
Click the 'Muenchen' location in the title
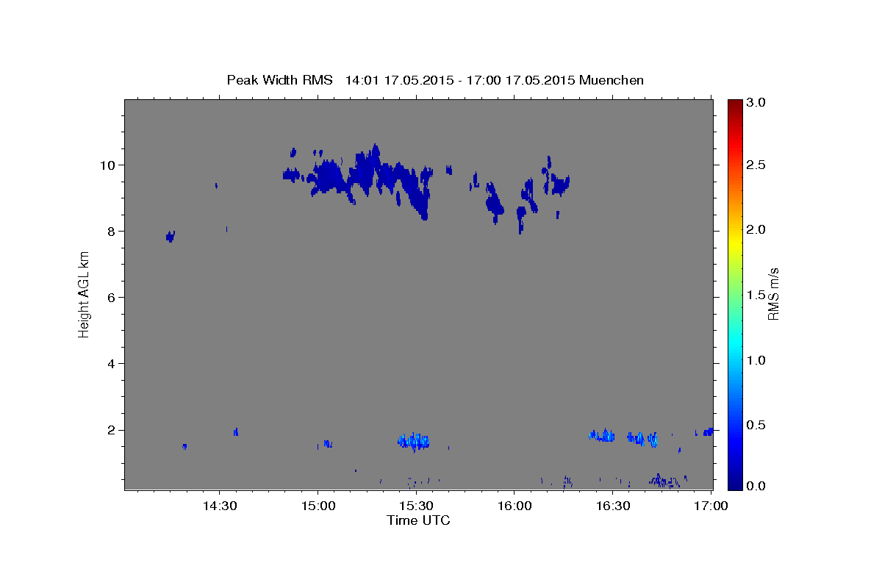(x=612, y=80)
